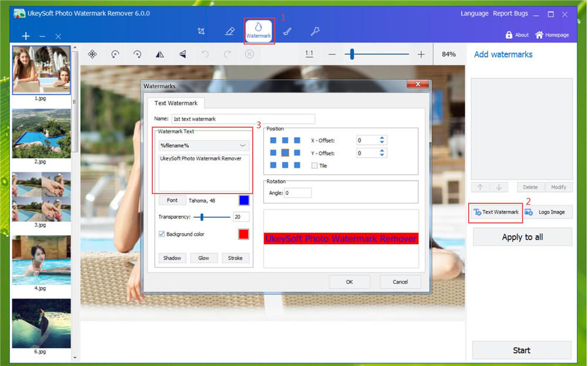Select the Text Watermark tab
588x366 pixels.
click(175, 103)
